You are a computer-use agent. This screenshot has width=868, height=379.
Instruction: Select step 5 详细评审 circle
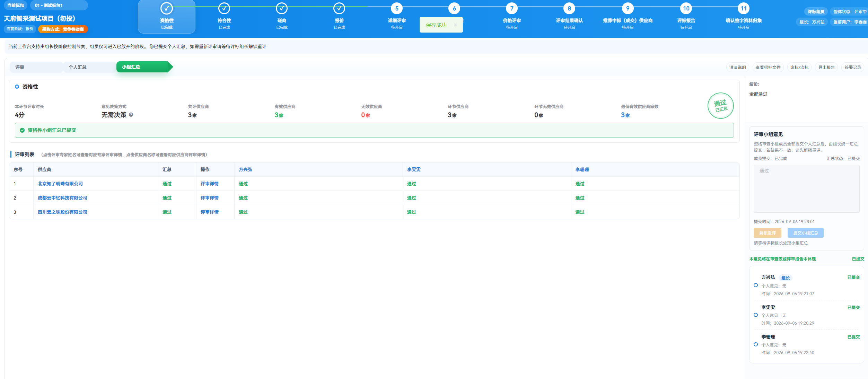point(397,8)
